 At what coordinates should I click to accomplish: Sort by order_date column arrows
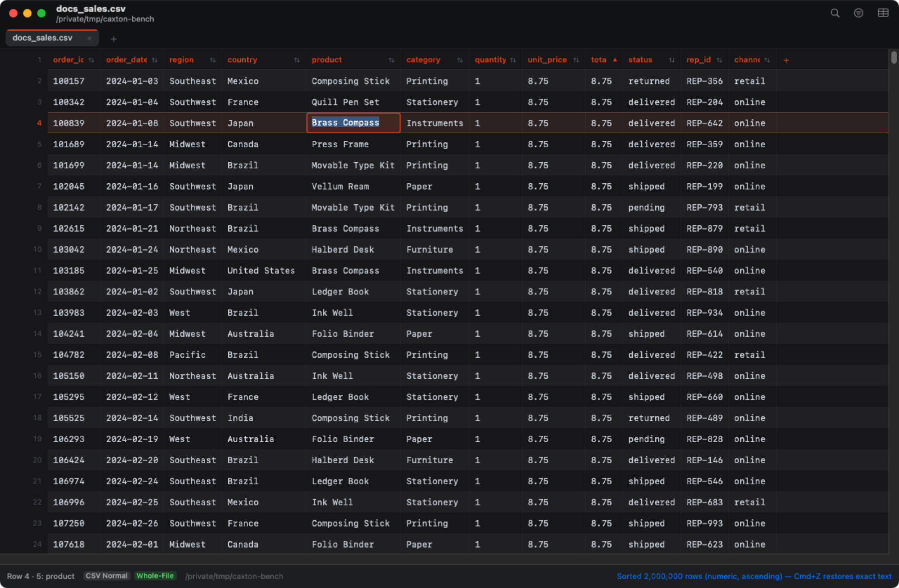pos(155,60)
